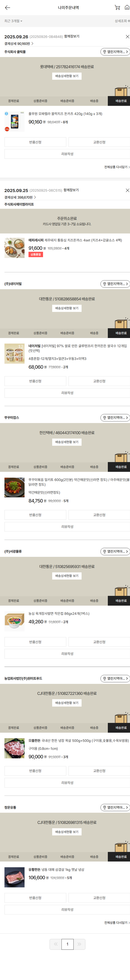Dismiss the 2025.09.26 order with X
The image size is (130, 980).
(x=127, y=36)
